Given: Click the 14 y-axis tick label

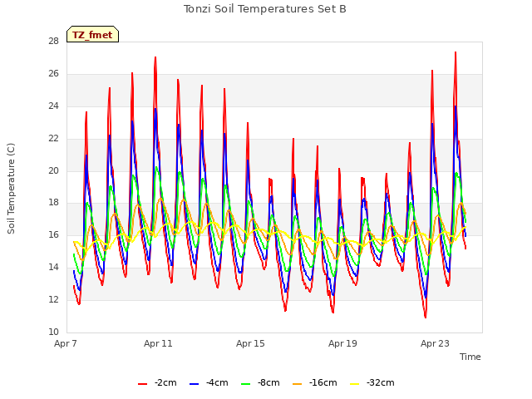Looking at the screenshot, I should [x=53, y=268].
